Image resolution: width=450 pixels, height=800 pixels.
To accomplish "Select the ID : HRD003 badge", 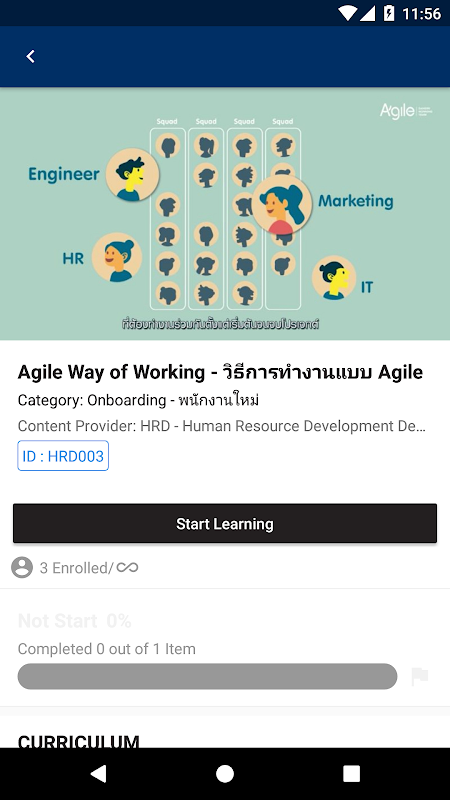I will pos(63,456).
